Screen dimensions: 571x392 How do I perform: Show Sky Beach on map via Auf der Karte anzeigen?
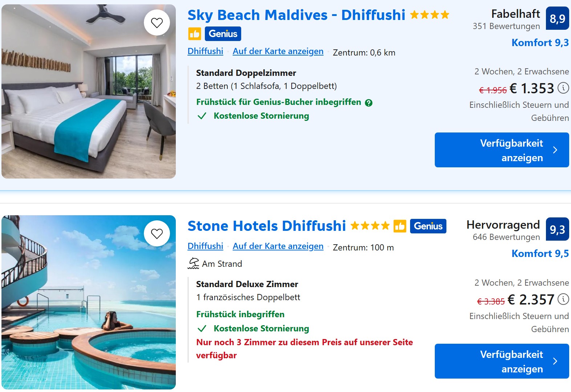click(x=278, y=51)
